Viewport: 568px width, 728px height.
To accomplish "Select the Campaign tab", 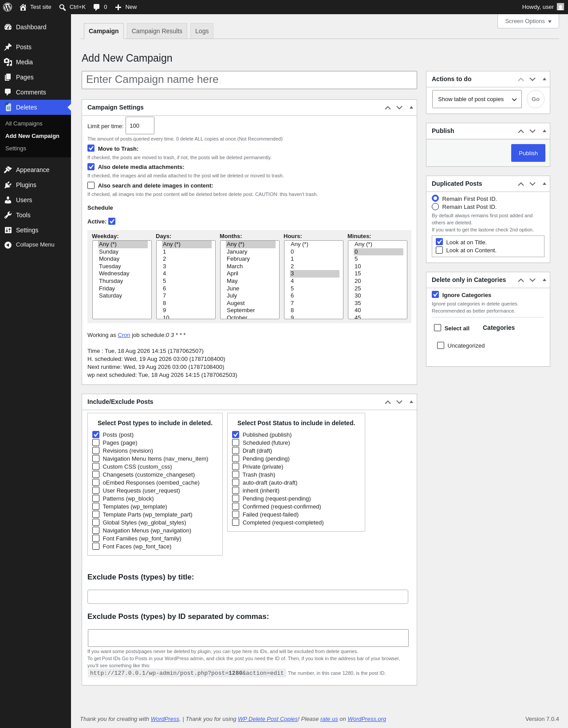I will (x=104, y=31).
